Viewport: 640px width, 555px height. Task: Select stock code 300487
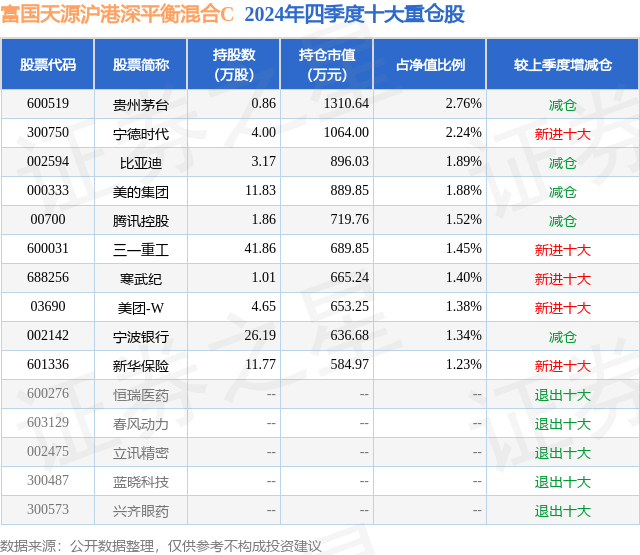tap(48, 480)
